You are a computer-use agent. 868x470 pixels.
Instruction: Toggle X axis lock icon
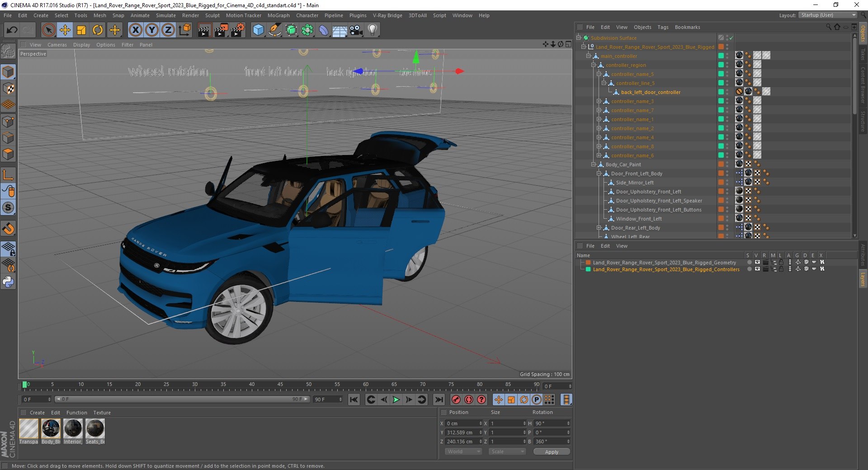pyautogui.click(x=136, y=30)
